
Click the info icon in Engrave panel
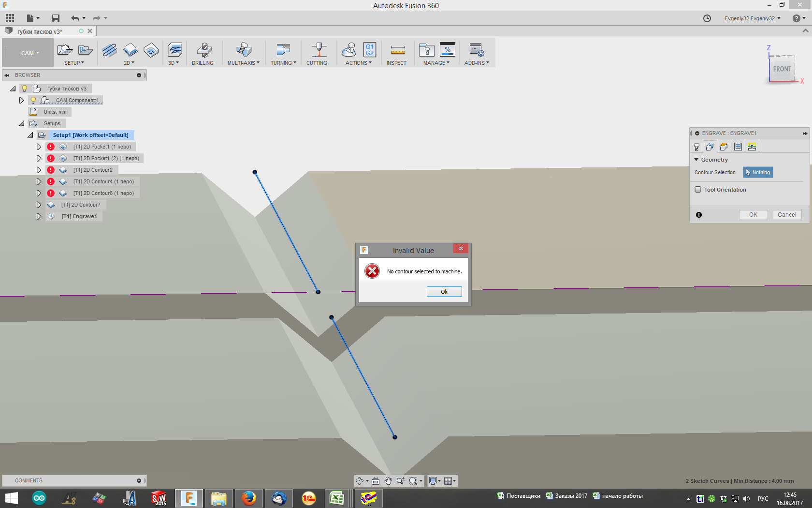point(699,215)
